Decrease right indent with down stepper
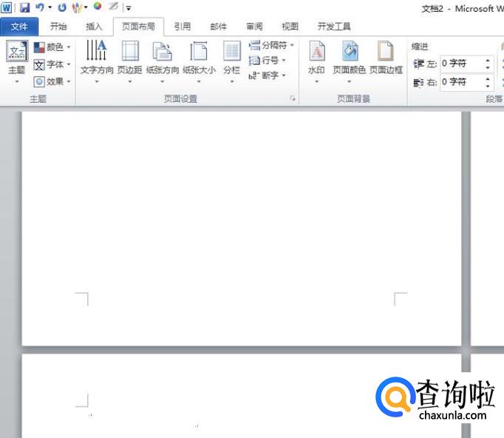 click(488, 86)
